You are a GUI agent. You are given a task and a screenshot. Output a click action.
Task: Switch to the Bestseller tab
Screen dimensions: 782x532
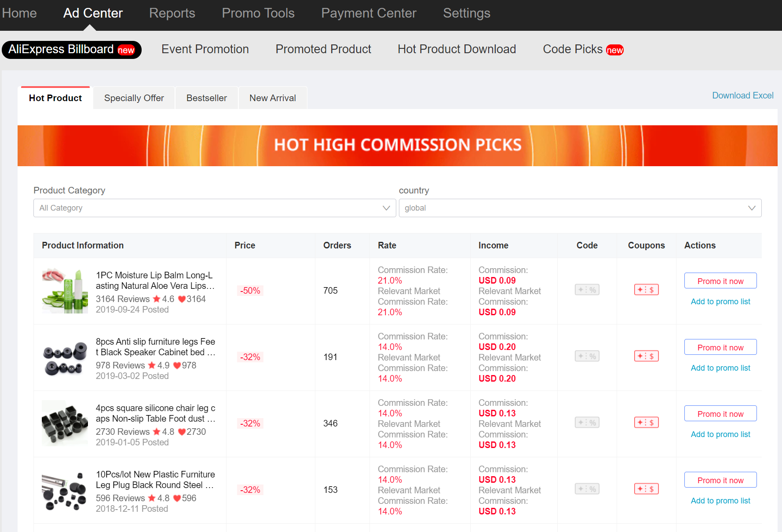click(207, 98)
